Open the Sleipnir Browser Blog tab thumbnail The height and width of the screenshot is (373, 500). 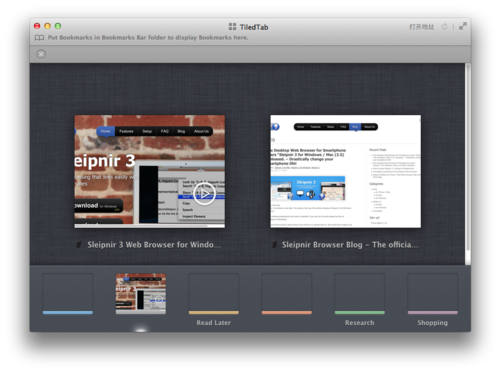point(345,172)
